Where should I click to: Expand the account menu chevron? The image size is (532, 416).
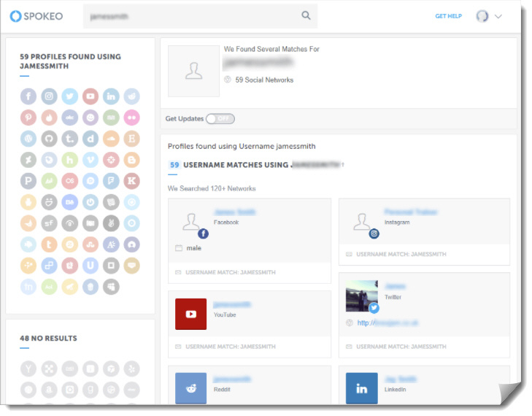click(x=498, y=16)
